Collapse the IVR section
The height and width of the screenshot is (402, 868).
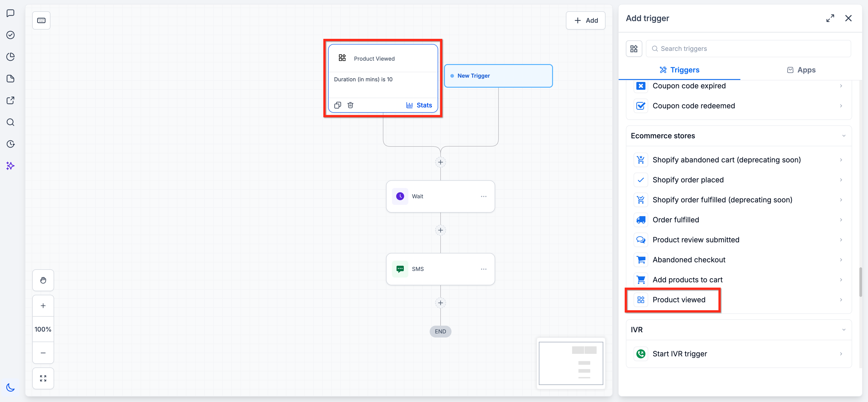click(x=844, y=330)
